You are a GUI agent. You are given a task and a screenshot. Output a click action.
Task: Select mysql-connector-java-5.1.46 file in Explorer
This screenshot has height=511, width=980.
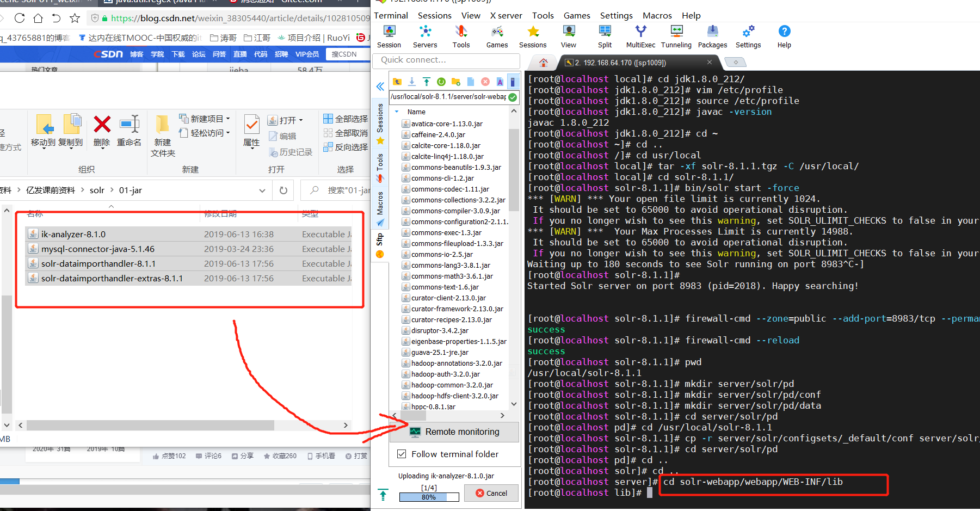188,249
